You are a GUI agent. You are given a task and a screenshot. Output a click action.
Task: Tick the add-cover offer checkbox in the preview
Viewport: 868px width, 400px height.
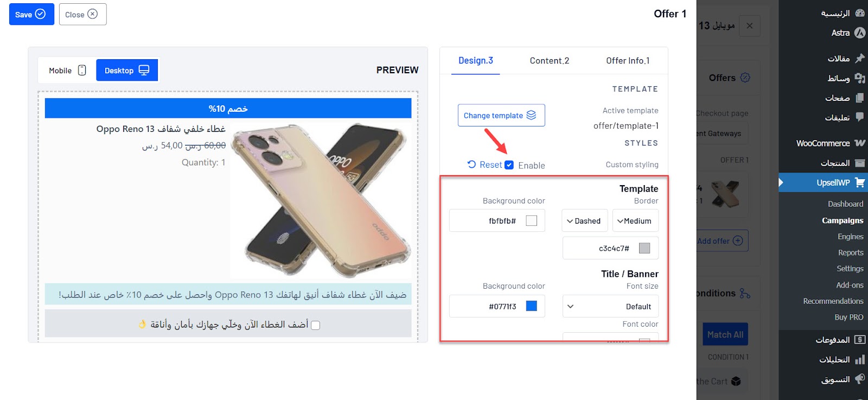tap(315, 325)
